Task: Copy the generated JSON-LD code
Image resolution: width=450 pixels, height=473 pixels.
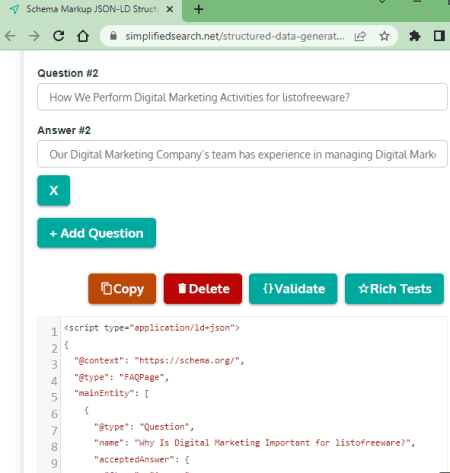Action: click(x=122, y=289)
